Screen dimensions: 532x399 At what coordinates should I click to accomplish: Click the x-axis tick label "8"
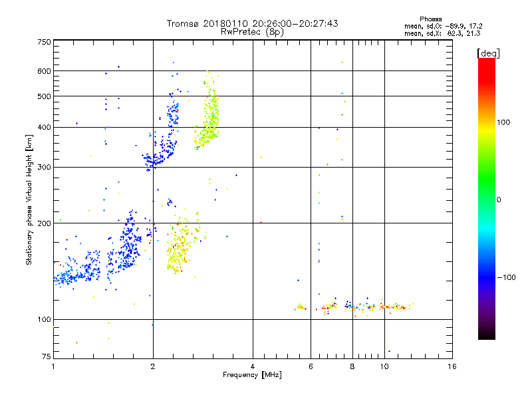[x=352, y=366]
